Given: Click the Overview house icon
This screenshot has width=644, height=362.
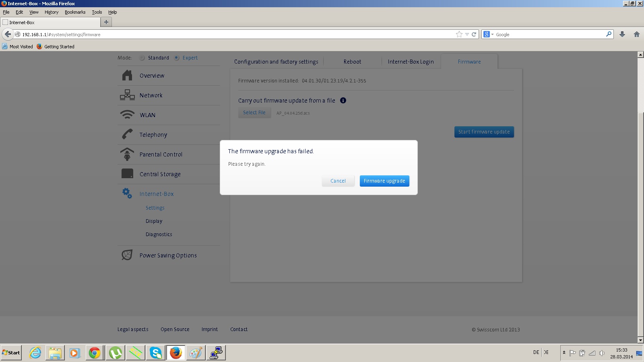Looking at the screenshot, I should pyautogui.click(x=127, y=76).
